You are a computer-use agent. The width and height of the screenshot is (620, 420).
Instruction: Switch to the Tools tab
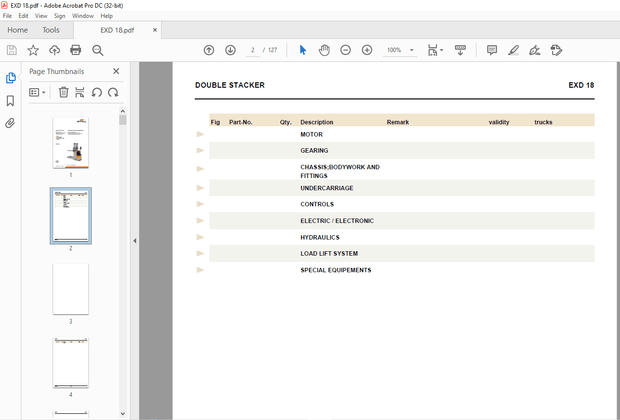[51, 30]
